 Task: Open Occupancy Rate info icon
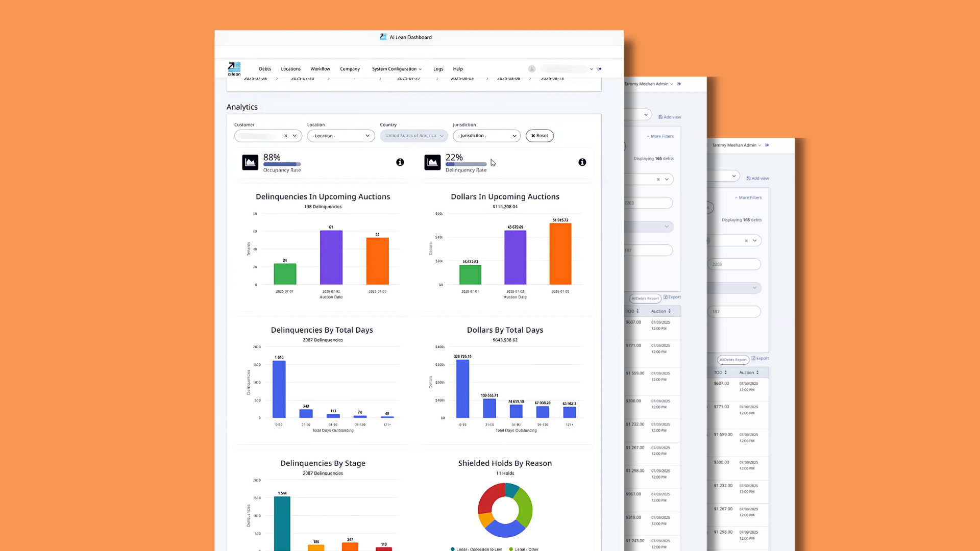400,162
